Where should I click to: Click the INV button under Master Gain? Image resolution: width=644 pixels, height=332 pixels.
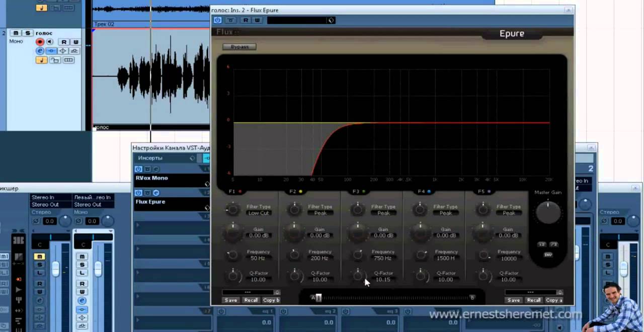(548, 255)
